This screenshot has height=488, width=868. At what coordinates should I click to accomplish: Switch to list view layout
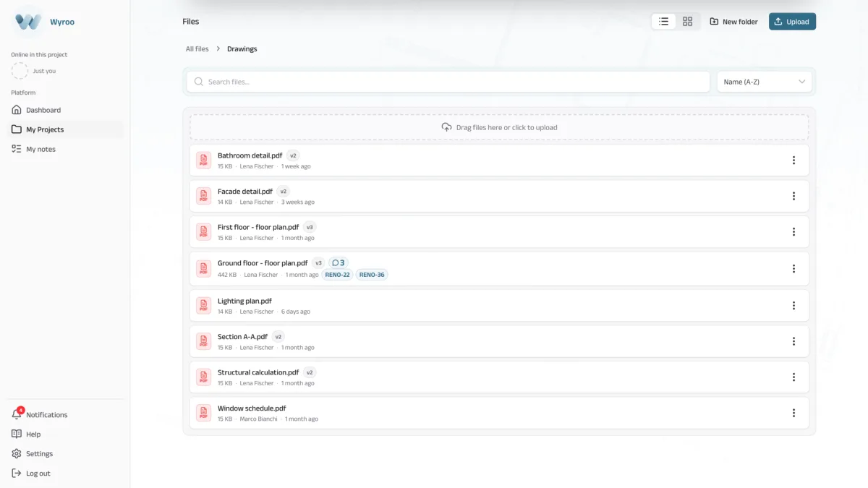point(663,22)
